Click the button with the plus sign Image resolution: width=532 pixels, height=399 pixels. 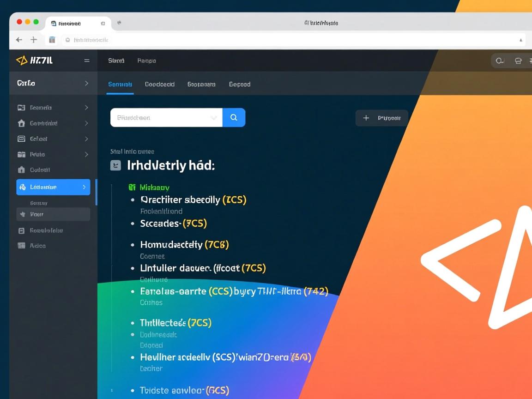[382, 118]
